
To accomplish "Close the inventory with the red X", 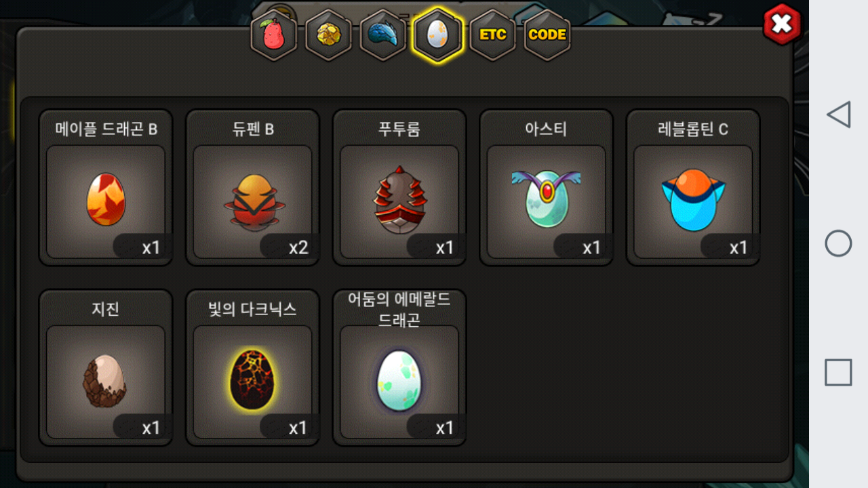I will click(x=782, y=24).
